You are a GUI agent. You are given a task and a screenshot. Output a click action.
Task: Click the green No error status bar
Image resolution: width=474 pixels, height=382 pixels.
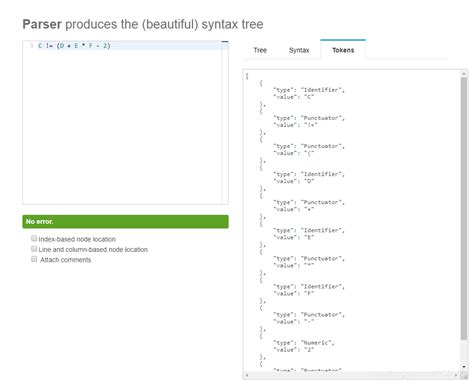click(x=125, y=222)
